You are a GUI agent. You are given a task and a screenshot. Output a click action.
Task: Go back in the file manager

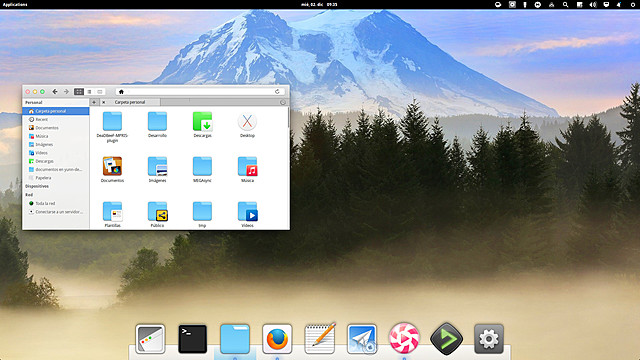[x=55, y=92]
